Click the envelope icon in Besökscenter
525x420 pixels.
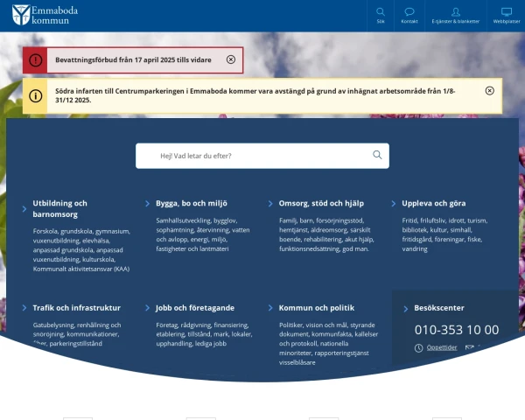(x=469, y=347)
